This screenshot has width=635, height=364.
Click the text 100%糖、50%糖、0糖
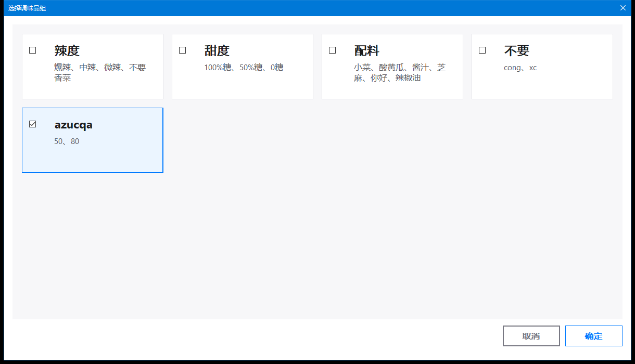[x=244, y=68]
